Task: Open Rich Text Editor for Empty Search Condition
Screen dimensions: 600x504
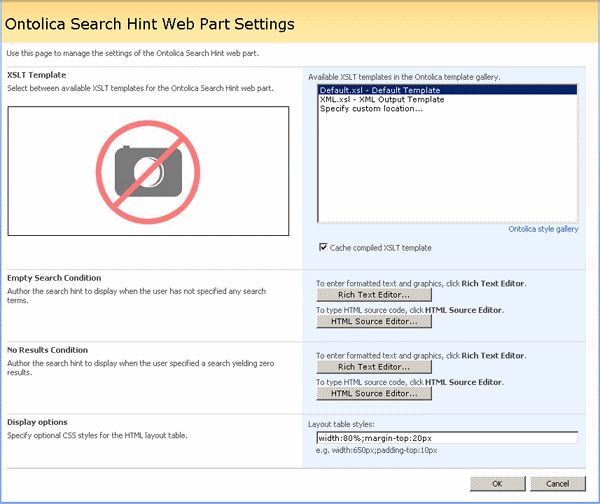Action: [374, 295]
